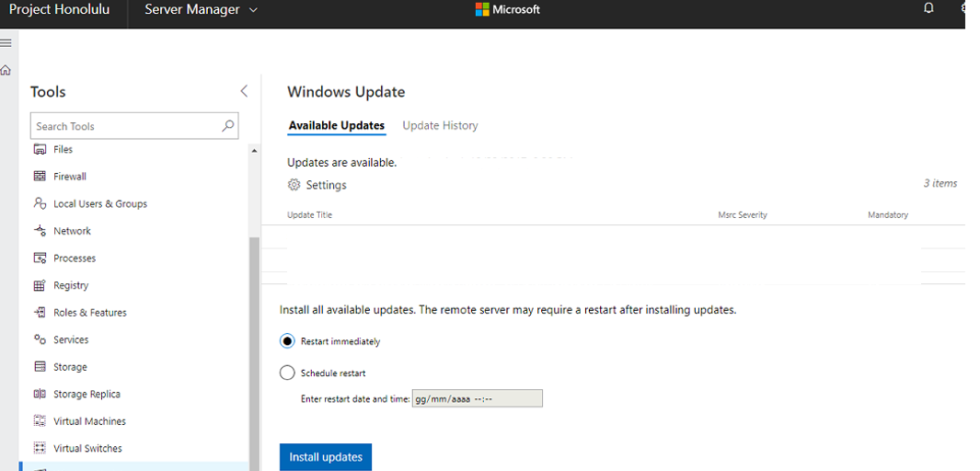The image size is (980, 471).
Task: Collapse the Tools panel chevron
Action: [244, 91]
